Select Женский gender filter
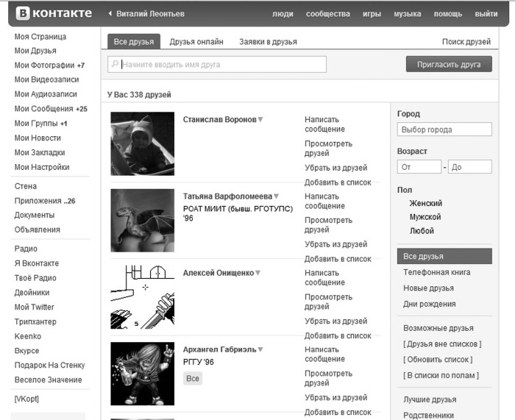The image size is (515, 420). (426, 203)
